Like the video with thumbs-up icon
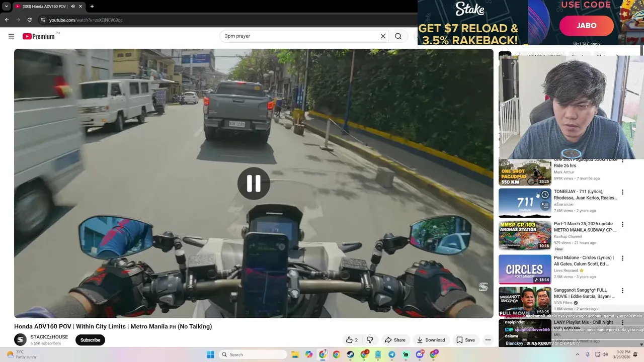This screenshot has width=644, height=362. [352, 340]
